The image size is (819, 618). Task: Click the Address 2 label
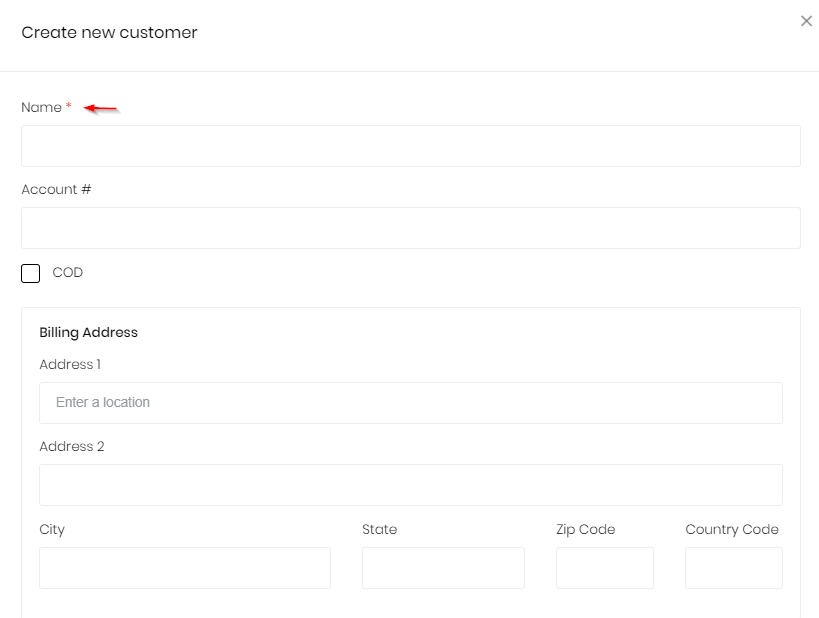pyautogui.click(x=72, y=446)
